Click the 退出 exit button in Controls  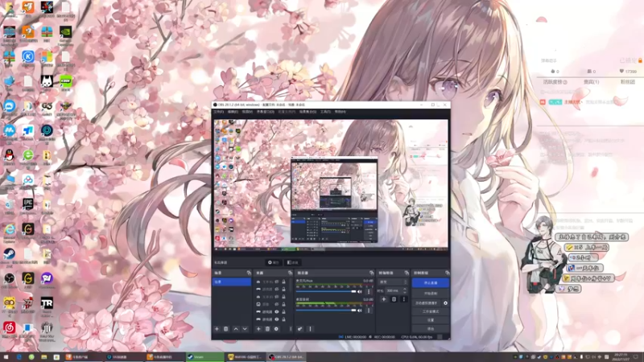pyautogui.click(x=431, y=329)
